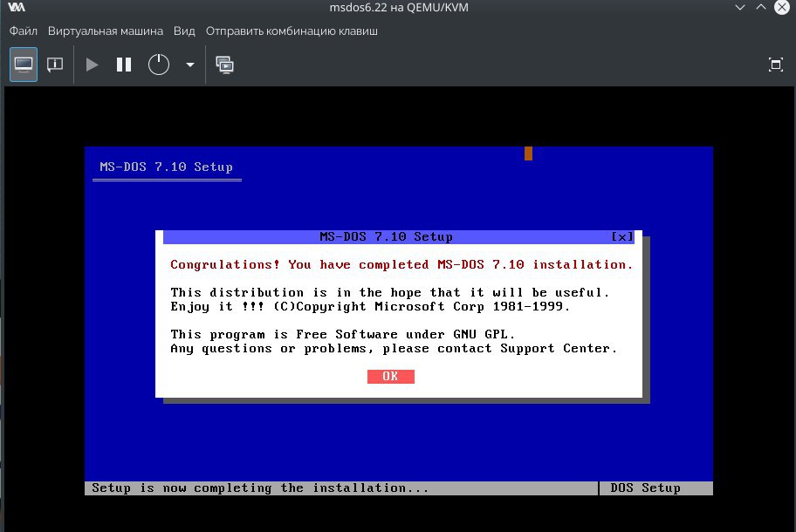Show virtual hardware details

tap(55, 65)
